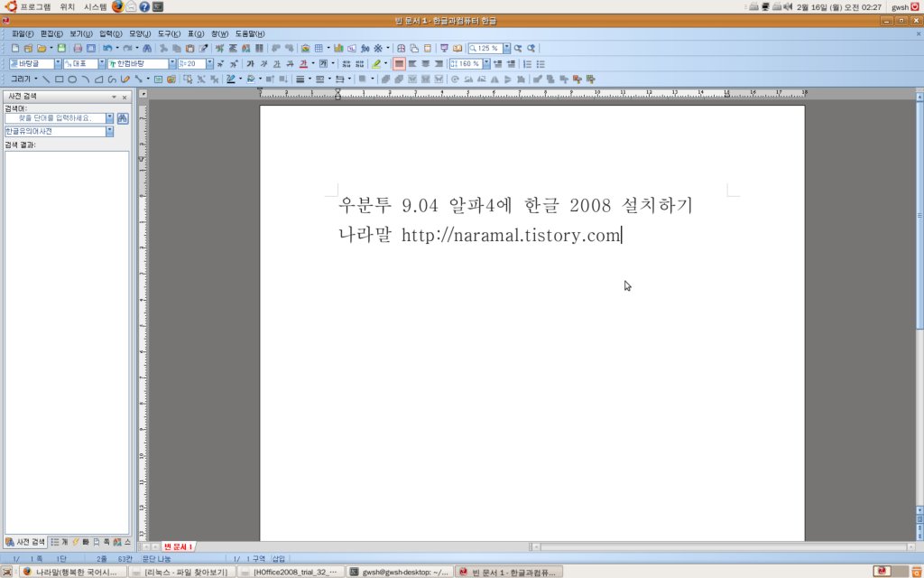
Task: Click the object select arrow icon in drawing toolbar
Action: point(188,79)
